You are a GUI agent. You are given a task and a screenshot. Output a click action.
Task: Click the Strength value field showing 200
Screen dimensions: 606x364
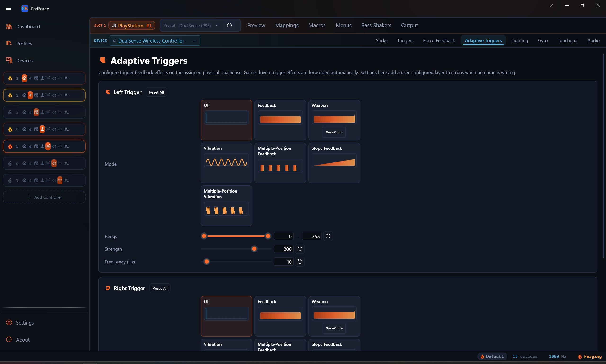pyautogui.click(x=284, y=249)
